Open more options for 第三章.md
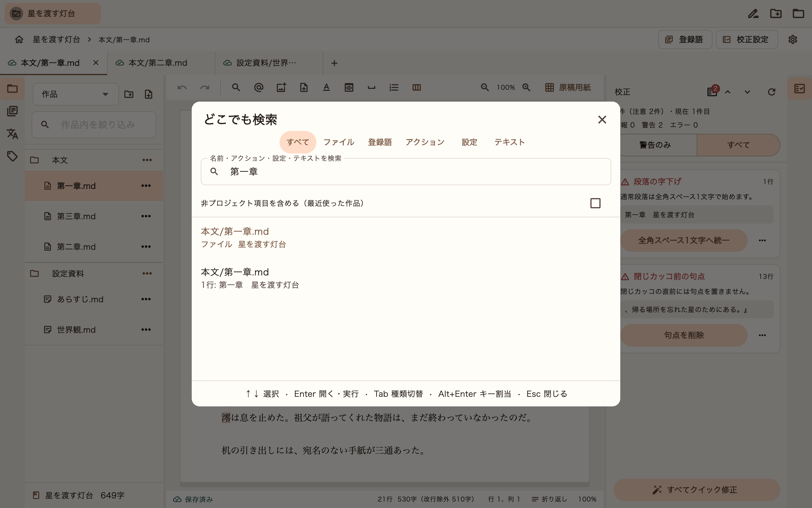Viewport: 812px width, 508px height. (146, 216)
